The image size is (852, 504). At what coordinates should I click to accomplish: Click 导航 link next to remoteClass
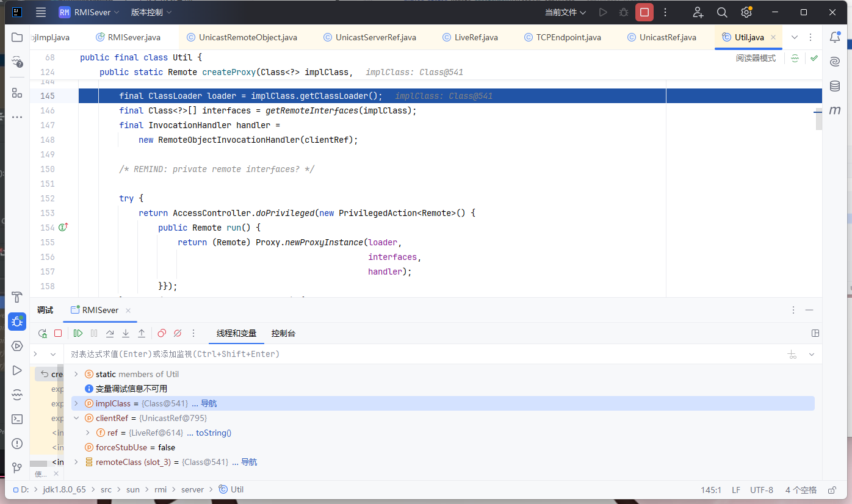coord(249,462)
